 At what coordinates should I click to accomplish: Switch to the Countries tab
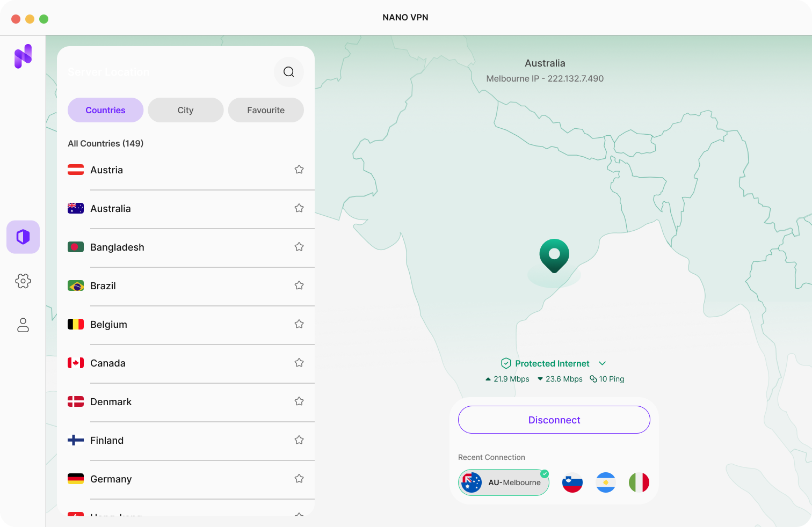105,110
